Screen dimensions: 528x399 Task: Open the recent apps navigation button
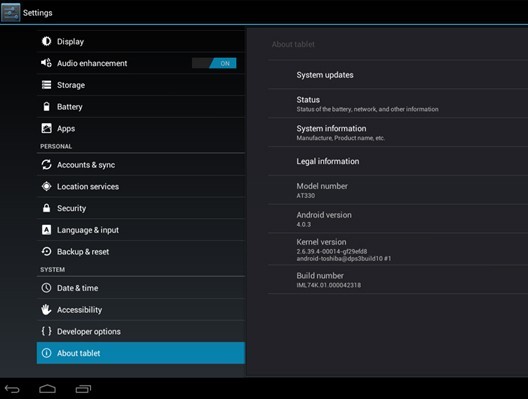click(83, 389)
